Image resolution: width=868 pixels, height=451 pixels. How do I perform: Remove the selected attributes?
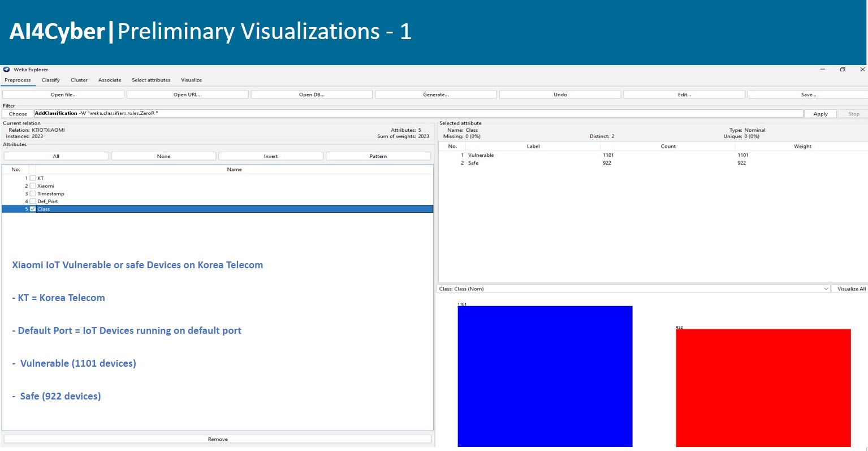click(218, 439)
